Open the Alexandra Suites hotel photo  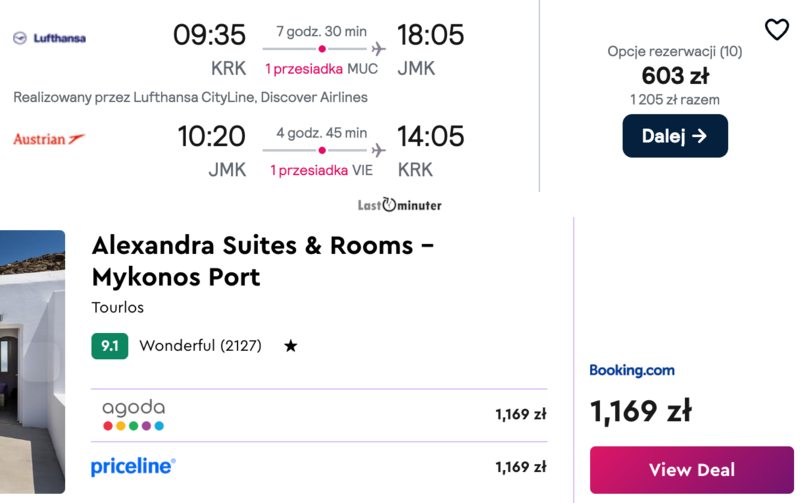tap(32, 361)
